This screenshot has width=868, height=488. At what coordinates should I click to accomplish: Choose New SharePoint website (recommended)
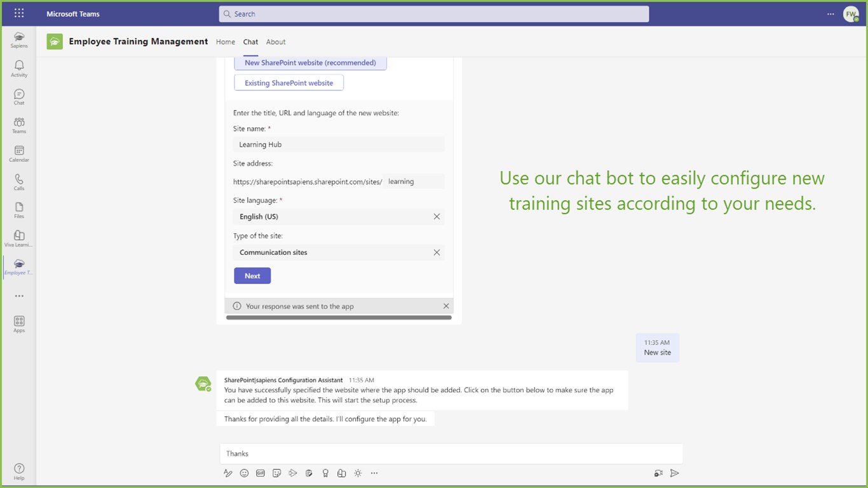coord(310,62)
